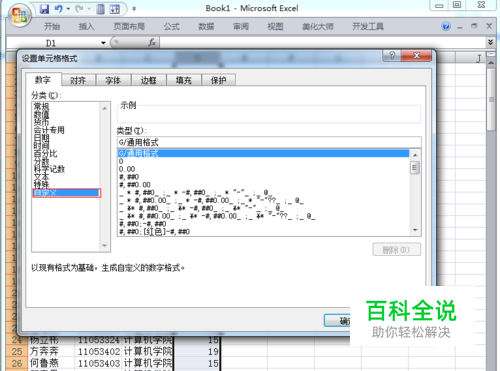
Task: Click type list scroll down arrow
Action: click(415, 230)
